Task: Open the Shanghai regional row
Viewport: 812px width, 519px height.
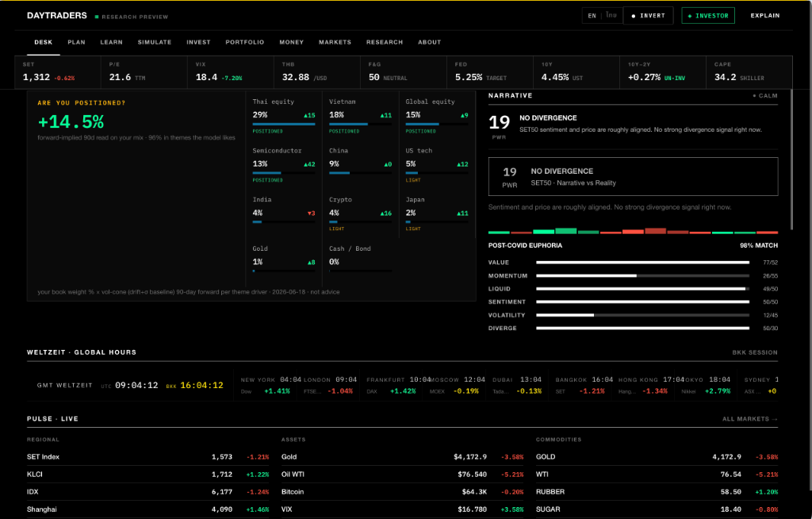Action: [148, 509]
